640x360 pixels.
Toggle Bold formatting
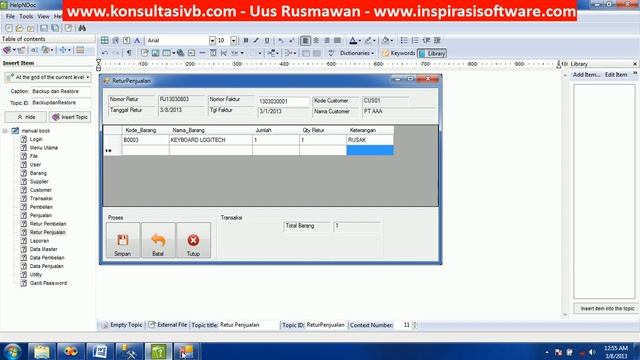pos(246,40)
